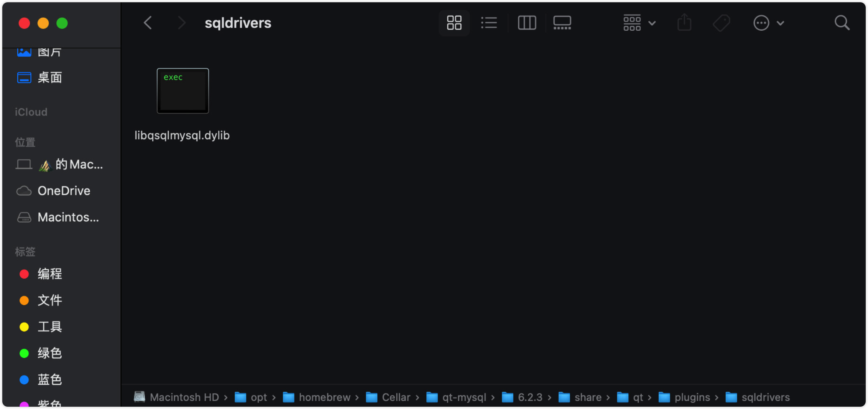The width and height of the screenshot is (868, 409).
Task: Go back to previous folder
Action: [x=148, y=23]
